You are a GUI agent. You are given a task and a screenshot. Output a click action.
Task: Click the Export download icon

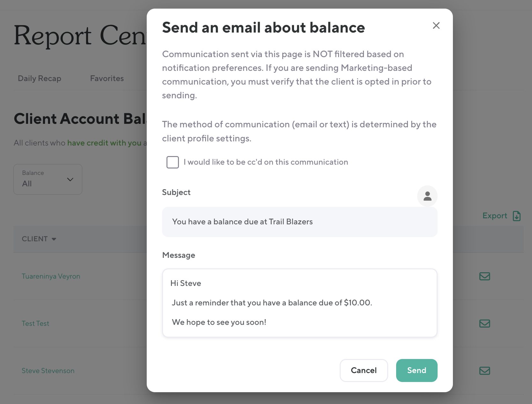tap(517, 216)
